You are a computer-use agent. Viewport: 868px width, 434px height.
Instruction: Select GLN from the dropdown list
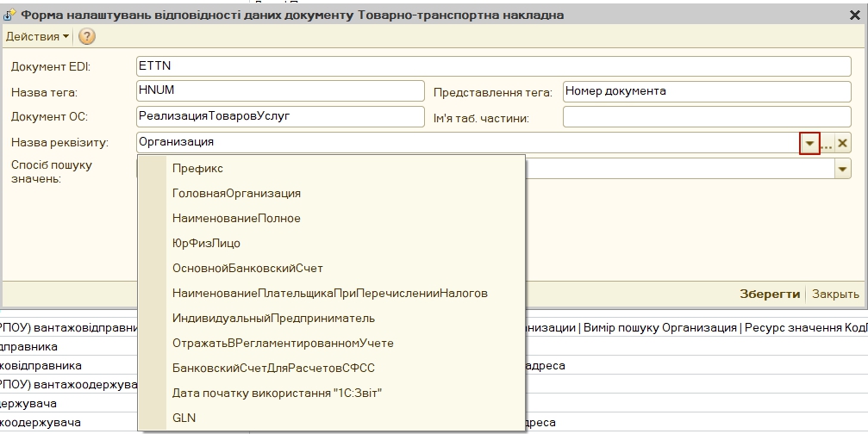point(332,418)
